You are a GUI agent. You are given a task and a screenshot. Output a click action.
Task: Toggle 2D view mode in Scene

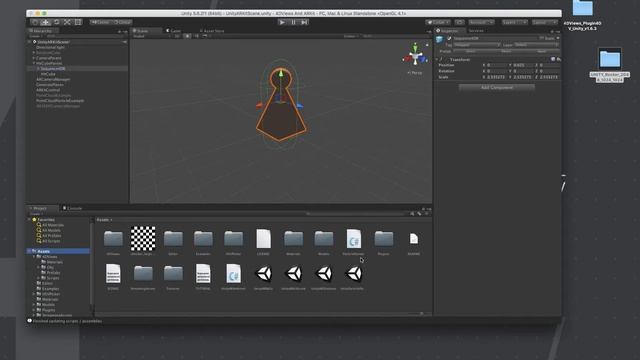[x=177, y=36]
